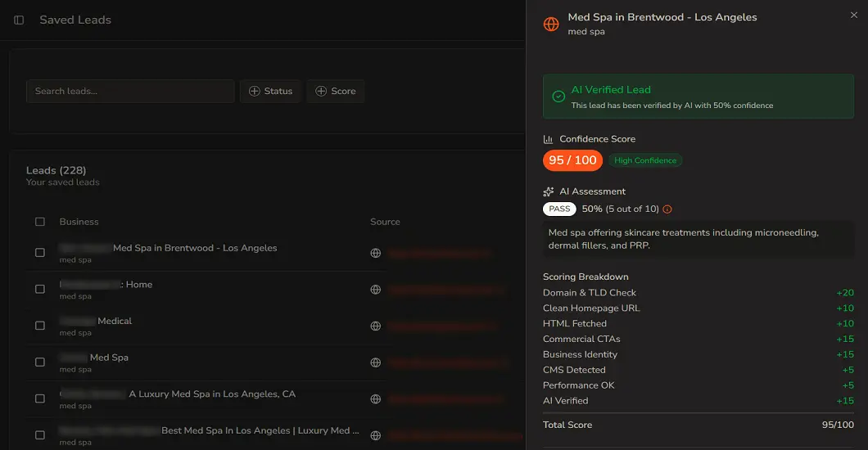Click the Domain & TLD Check row

click(x=698, y=293)
